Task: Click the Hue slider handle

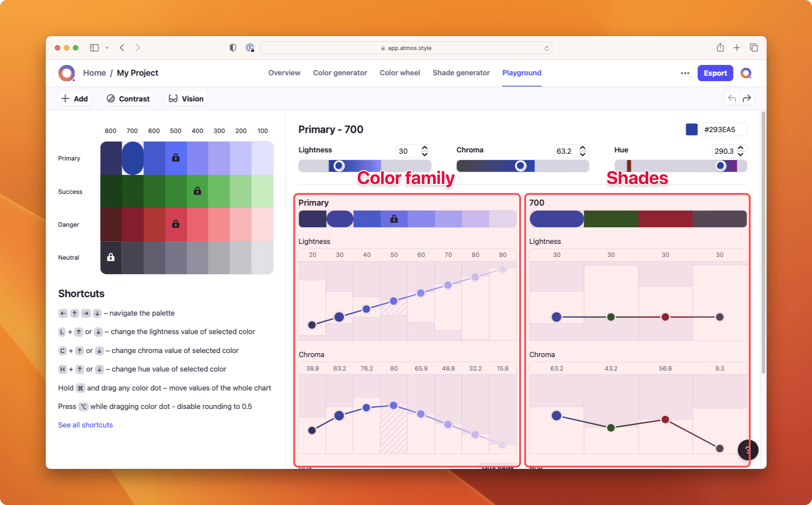Action: 720,166
